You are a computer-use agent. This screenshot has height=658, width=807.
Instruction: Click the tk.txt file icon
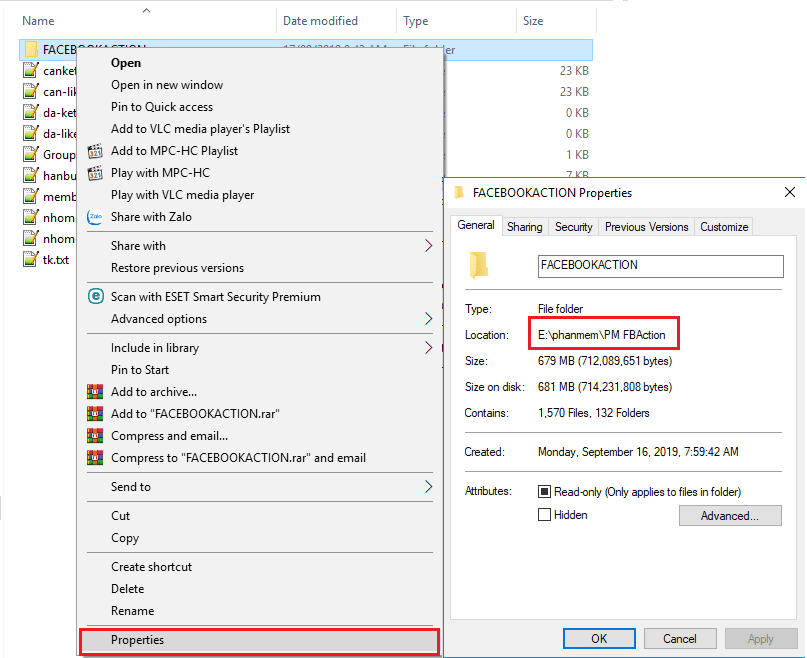31,260
